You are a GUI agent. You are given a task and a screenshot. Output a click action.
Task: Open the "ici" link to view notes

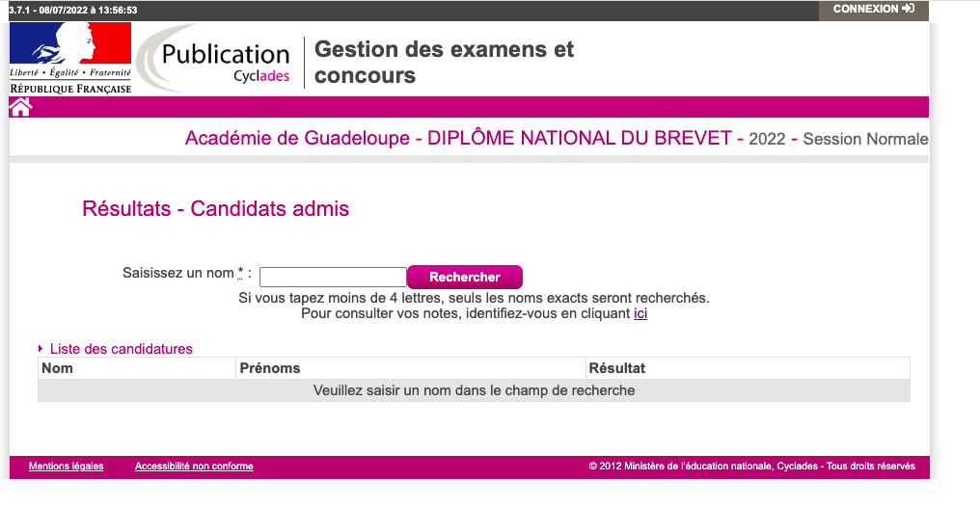click(640, 313)
